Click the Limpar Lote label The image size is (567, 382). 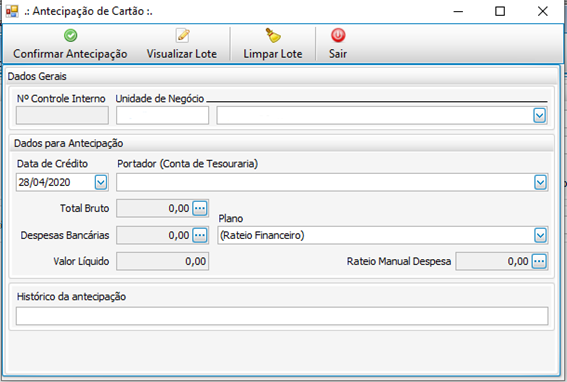click(x=273, y=54)
